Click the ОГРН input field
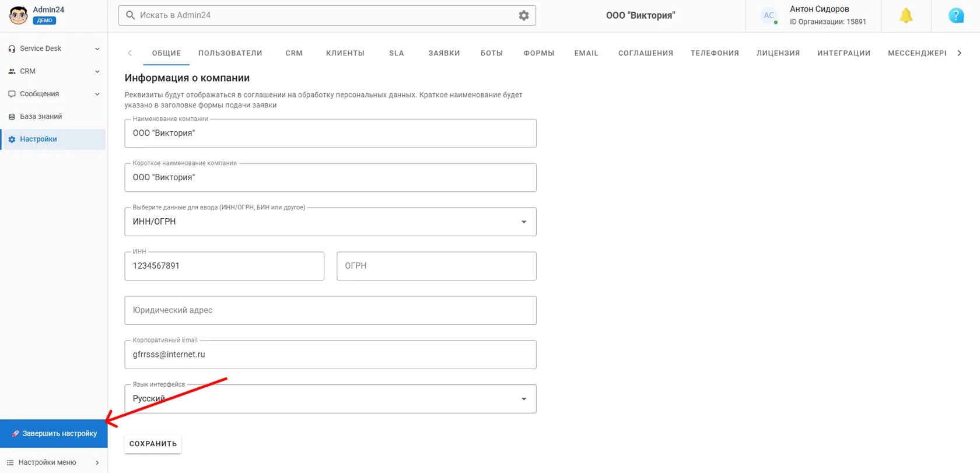This screenshot has width=980, height=473. click(x=436, y=266)
